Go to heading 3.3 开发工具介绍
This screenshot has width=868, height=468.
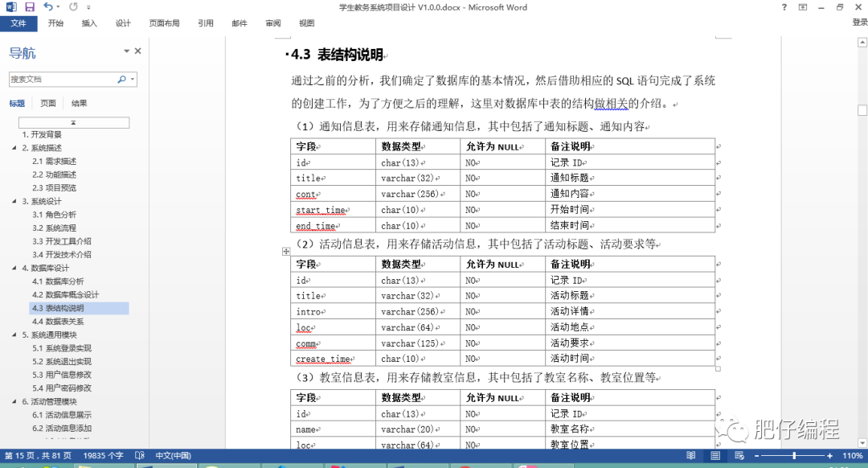[x=61, y=241]
